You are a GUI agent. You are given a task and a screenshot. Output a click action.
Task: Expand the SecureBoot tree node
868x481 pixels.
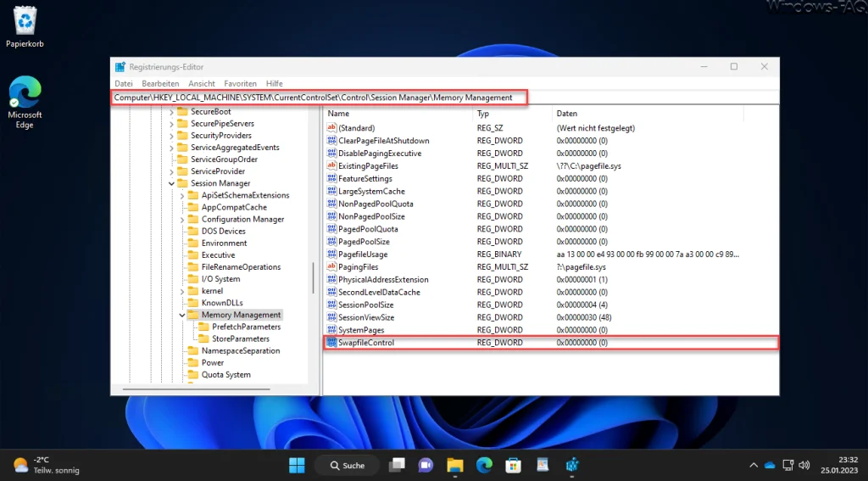(171, 112)
